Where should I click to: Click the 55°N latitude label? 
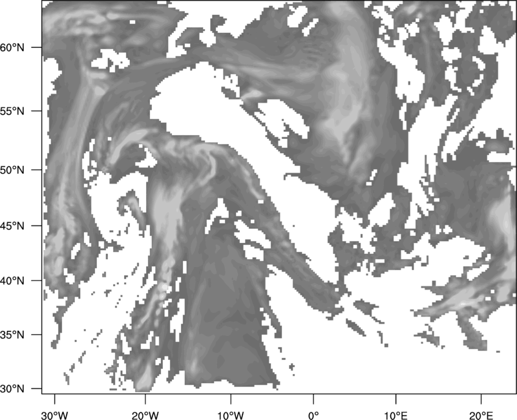(12, 111)
